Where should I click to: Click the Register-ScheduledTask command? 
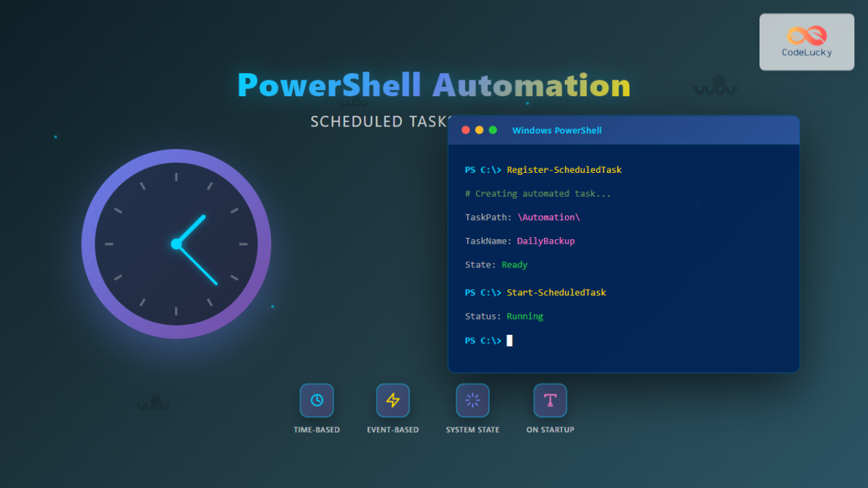(x=564, y=169)
